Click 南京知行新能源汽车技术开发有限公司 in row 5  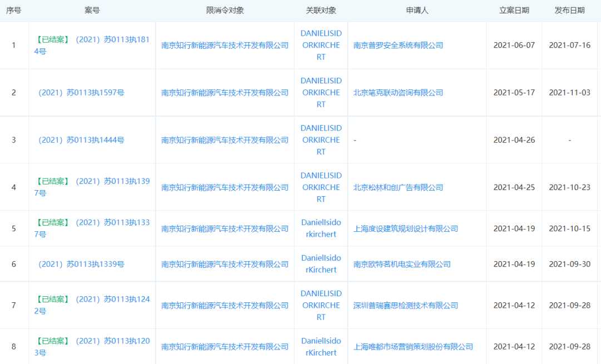tap(225, 229)
